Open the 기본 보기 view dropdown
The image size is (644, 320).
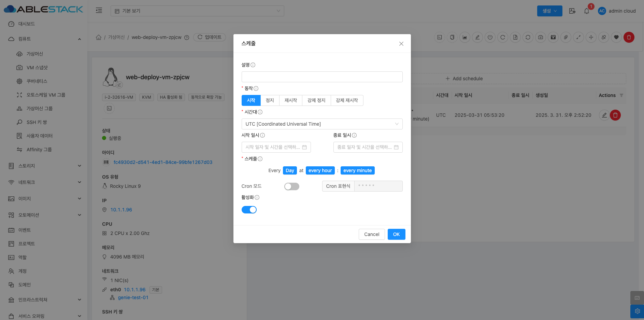pyautogui.click(x=197, y=11)
